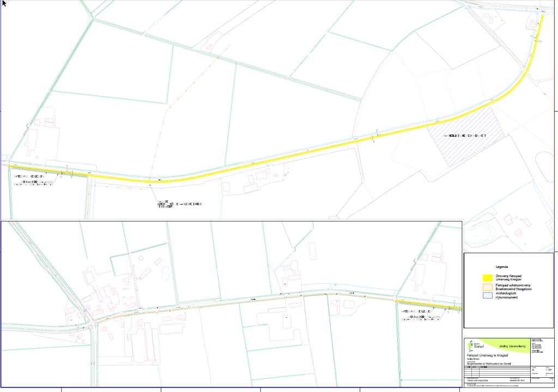Click the yellow Ontwerp fietspad legend swatch
This screenshot has width=558, height=392.
(487, 278)
